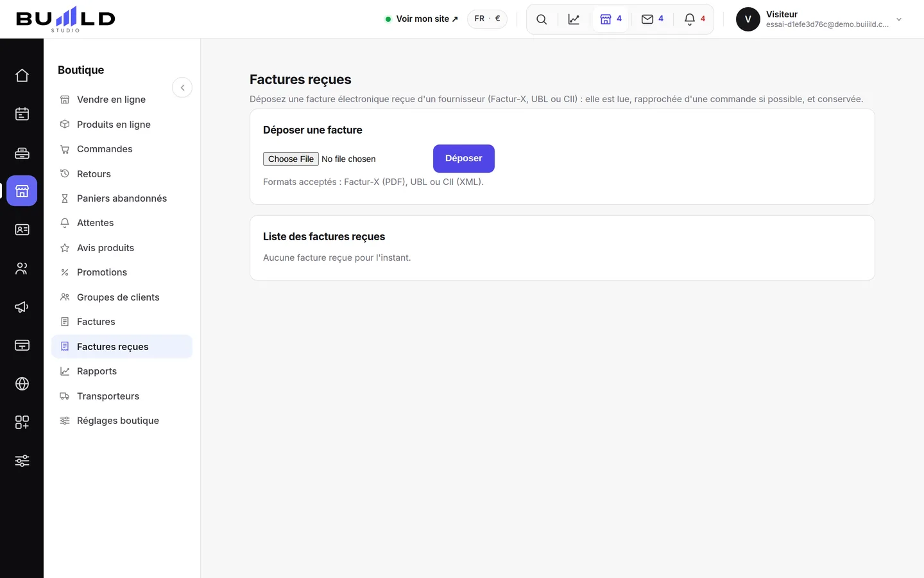Go to Transporteurs
The image size is (924, 578).
pyautogui.click(x=121, y=396)
